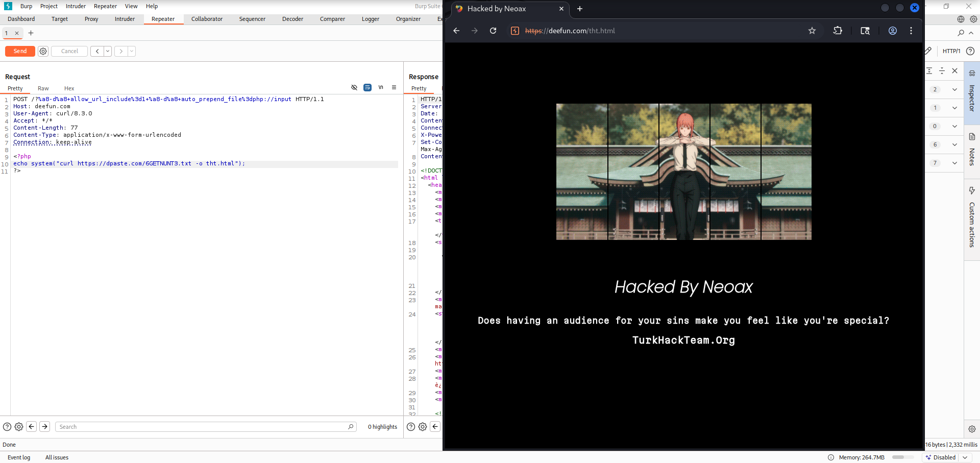
Task: Reload the deefun.com page in browser
Action: tap(493, 31)
